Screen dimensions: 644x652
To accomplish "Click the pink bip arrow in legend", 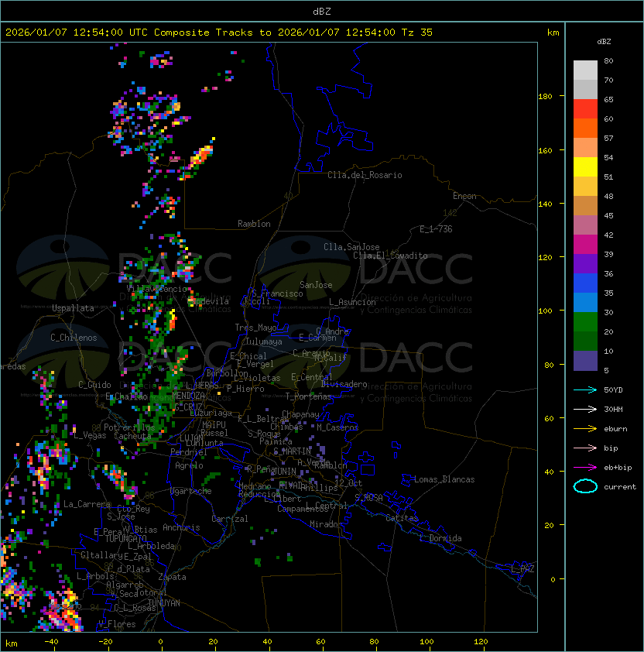I will tap(585, 448).
